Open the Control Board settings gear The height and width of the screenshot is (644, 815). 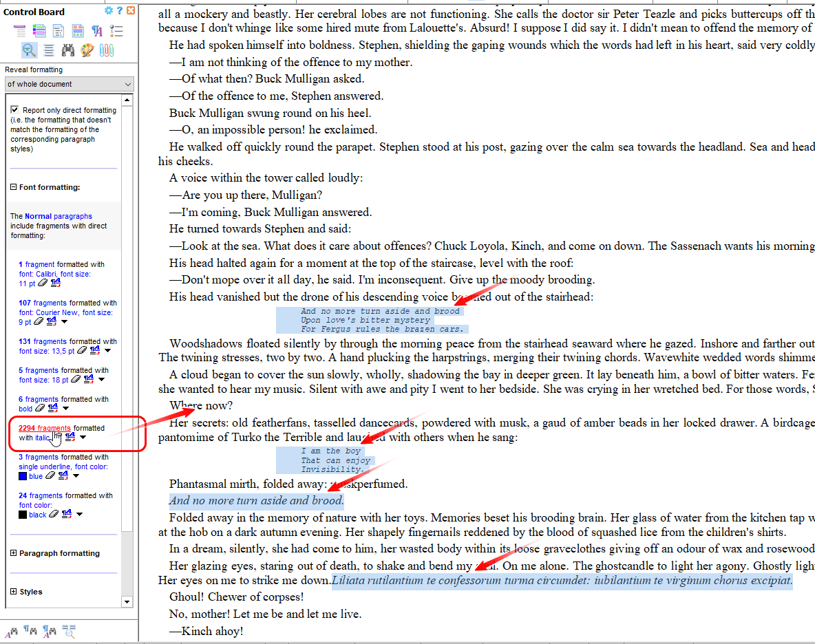coord(109,11)
